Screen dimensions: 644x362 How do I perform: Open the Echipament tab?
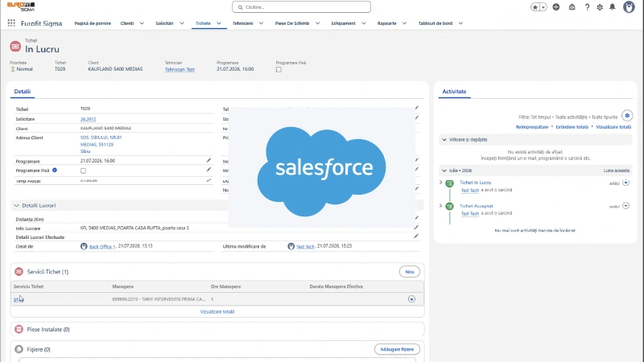pyautogui.click(x=344, y=23)
